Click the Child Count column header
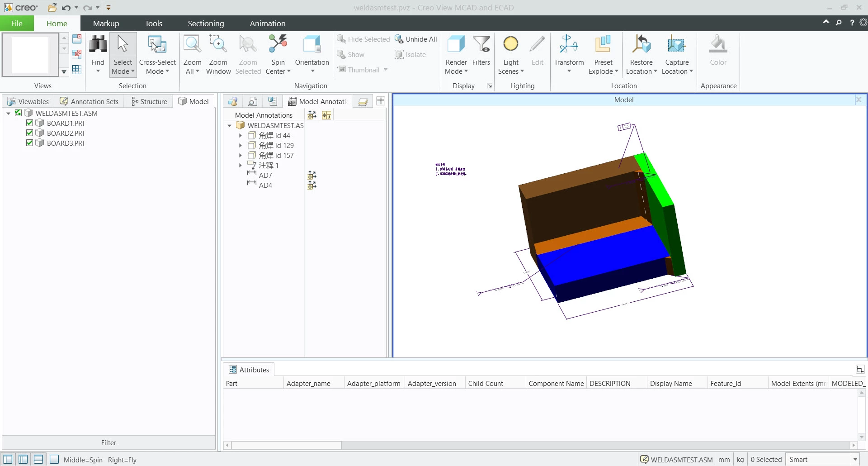The height and width of the screenshot is (466, 868). [x=495, y=383]
